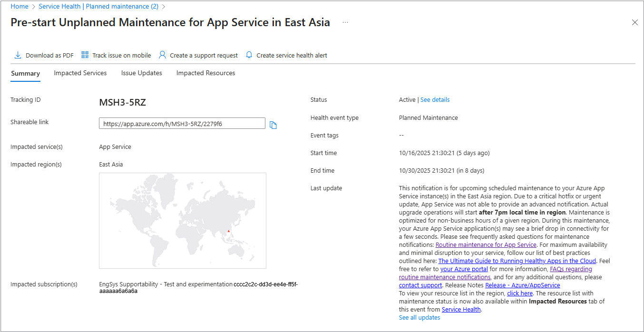
Task: Switch to the Impacted Services tab
Action: point(80,73)
